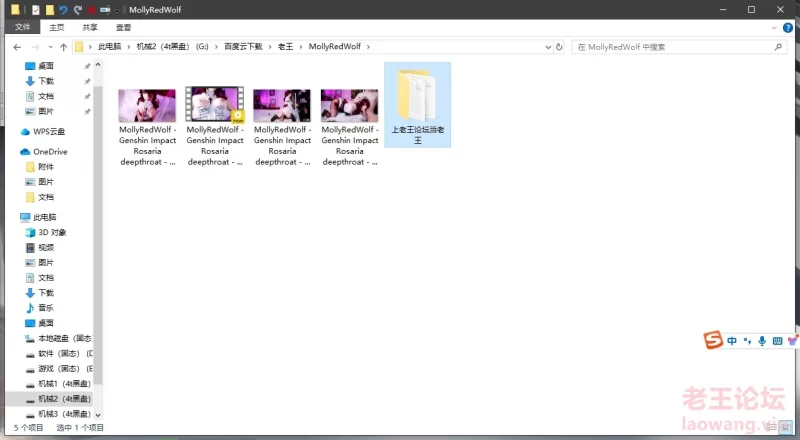The image size is (800, 440).
Task: Click New Folder icon in quick access toolbar
Action: tap(49, 10)
